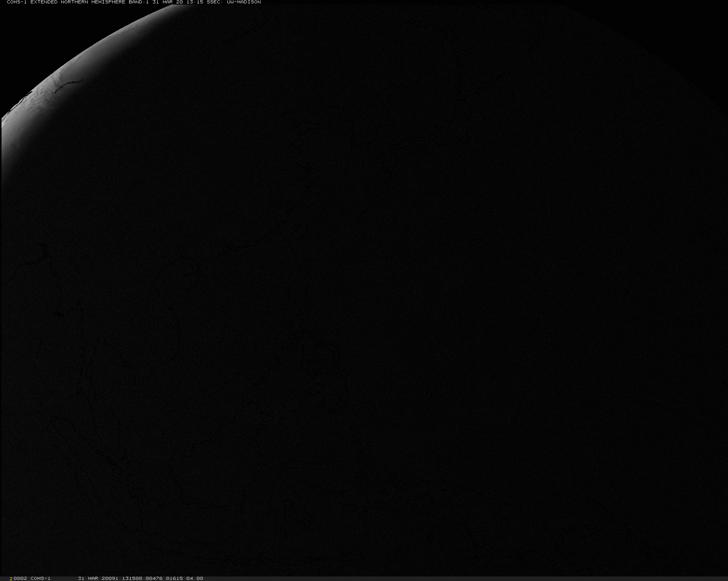728x581 pixels.
Task: Click the "04.00" value in footer
Action: pyautogui.click(x=195, y=578)
